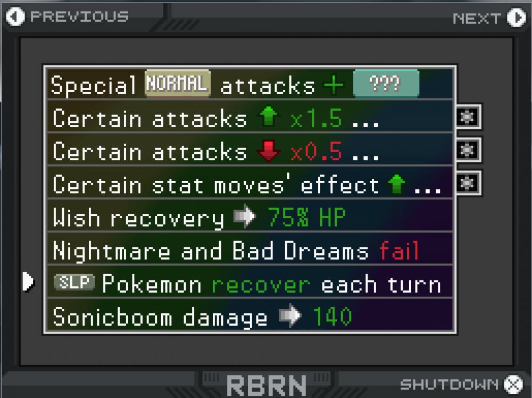Image resolution: width=532 pixels, height=398 pixels.
Task: Select the Sonicboom damage 140 entry
Action: tap(250, 316)
